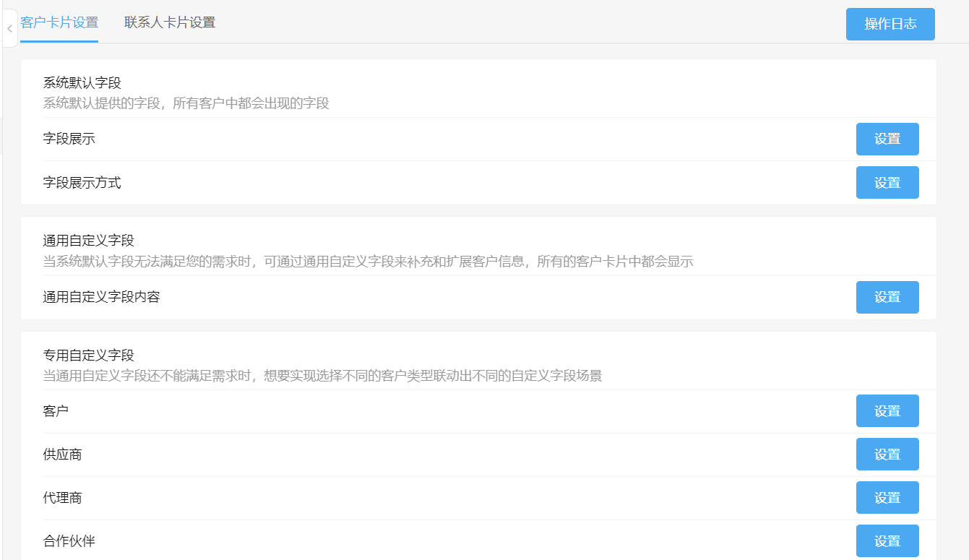The image size is (969, 560).
Task: Click the left sidebar collapse chevron
Action: [x=9, y=29]
